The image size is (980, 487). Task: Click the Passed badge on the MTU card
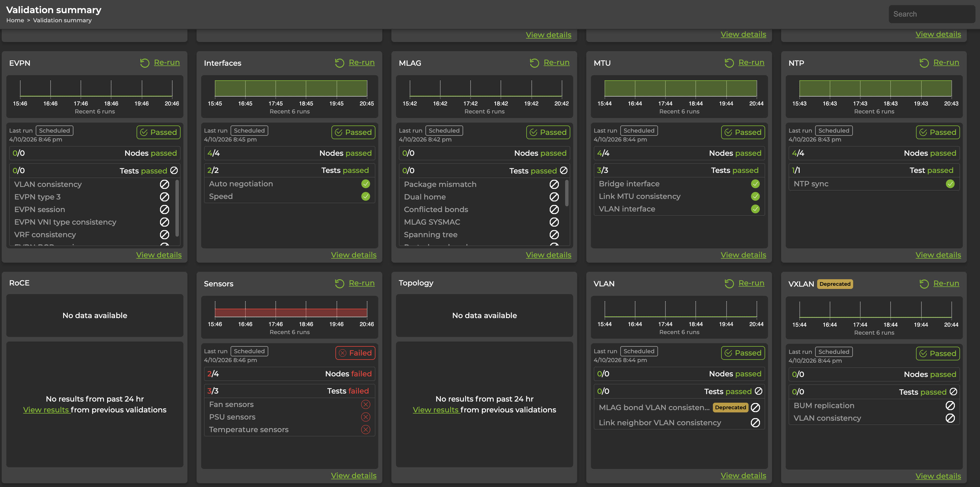[743, 132]
